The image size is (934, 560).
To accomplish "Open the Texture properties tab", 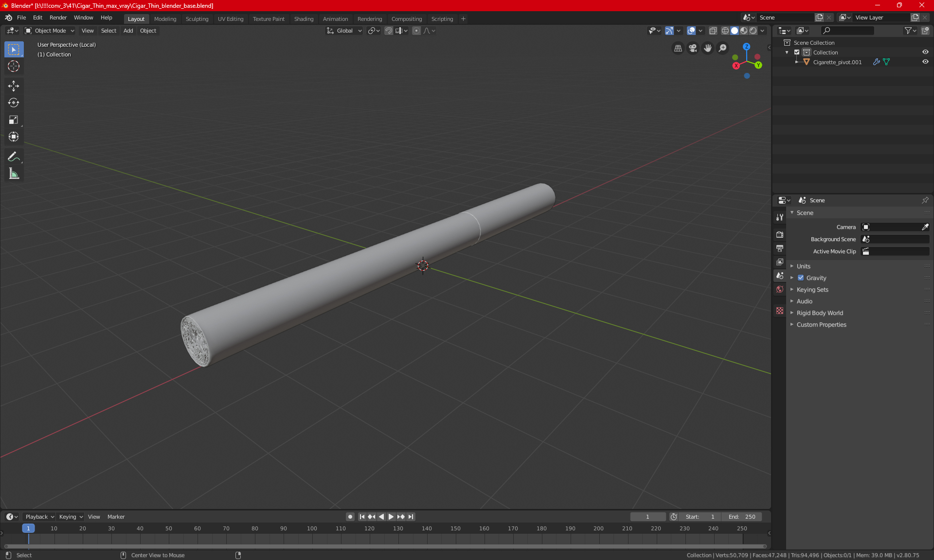I will [780, 311].
